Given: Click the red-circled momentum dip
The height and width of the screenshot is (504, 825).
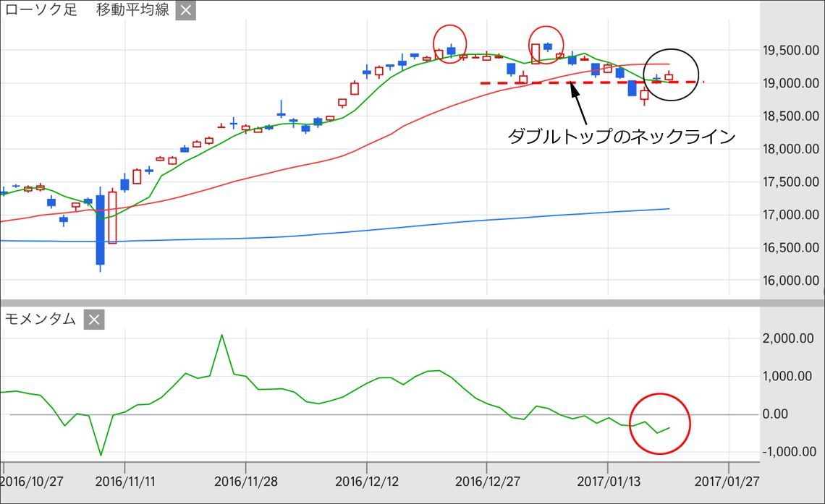Looking at the screenshot, I should pyautogui.click(x=659, y=424).
